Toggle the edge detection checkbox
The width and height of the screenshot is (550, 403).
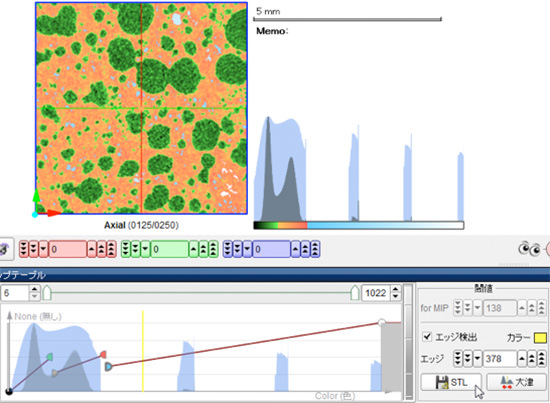(x=427, y=337)
